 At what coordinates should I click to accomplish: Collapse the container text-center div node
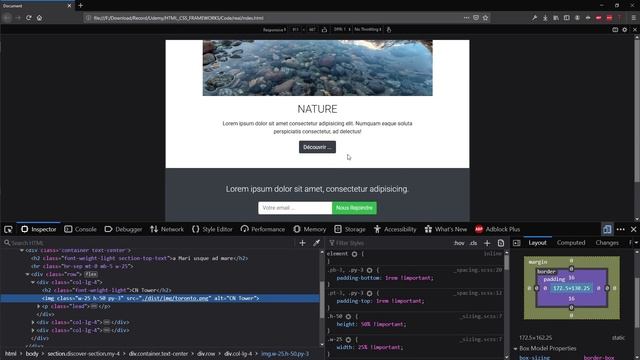click(22, 250)
